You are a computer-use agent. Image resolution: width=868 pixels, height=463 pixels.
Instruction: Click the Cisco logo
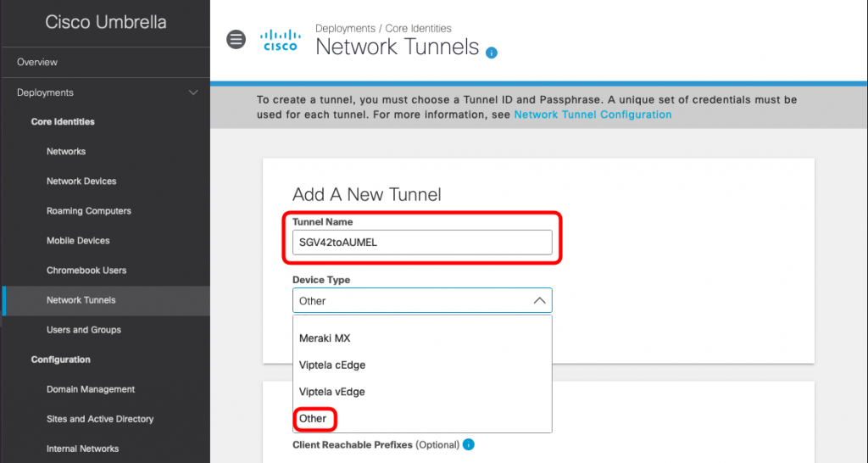(280, 40)
